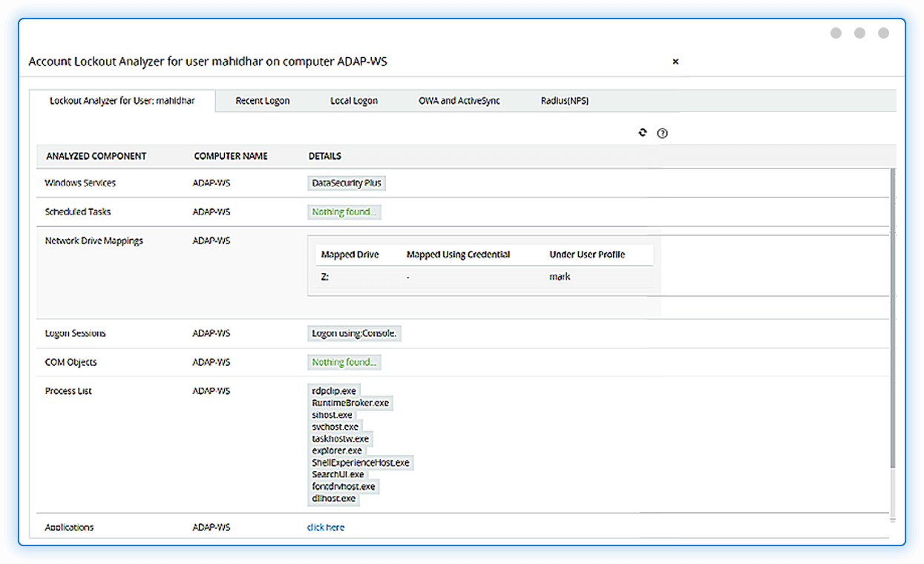Click the ShellExperienceHost.exe process

(x=361, y=463)
